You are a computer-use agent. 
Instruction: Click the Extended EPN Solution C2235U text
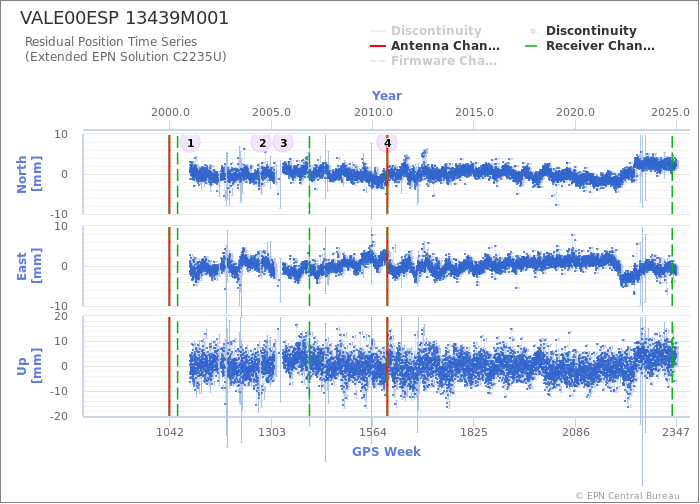click(x=125, y=57)
